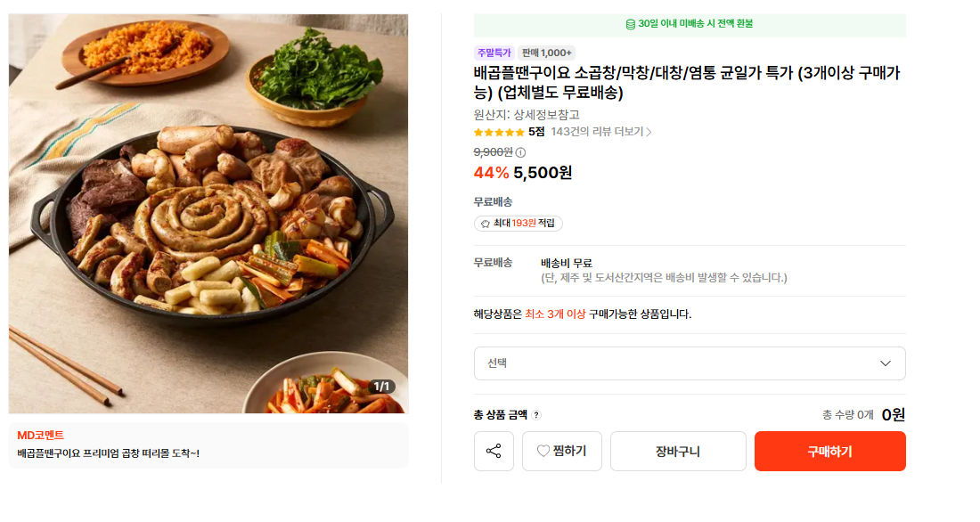This screenshot has width=980, height=522.
Task: Click the info icon beside 9,900원
Action: click(x=520, y=152)
